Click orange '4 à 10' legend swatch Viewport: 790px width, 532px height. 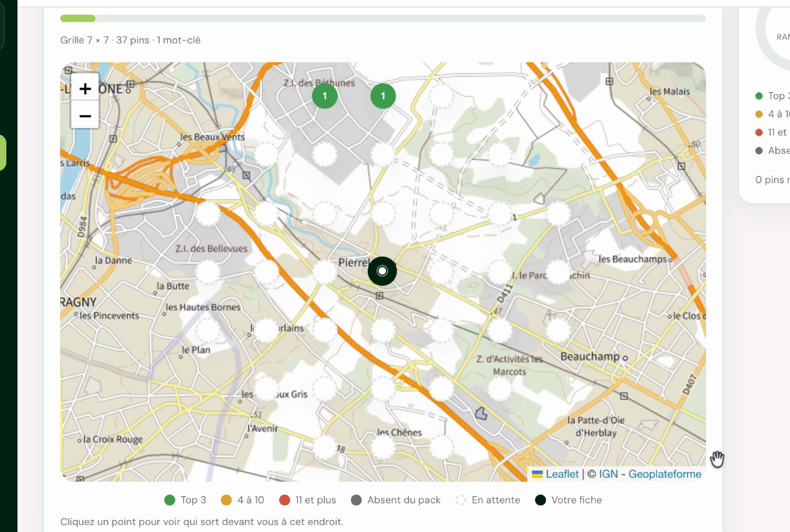click(227, 500)
